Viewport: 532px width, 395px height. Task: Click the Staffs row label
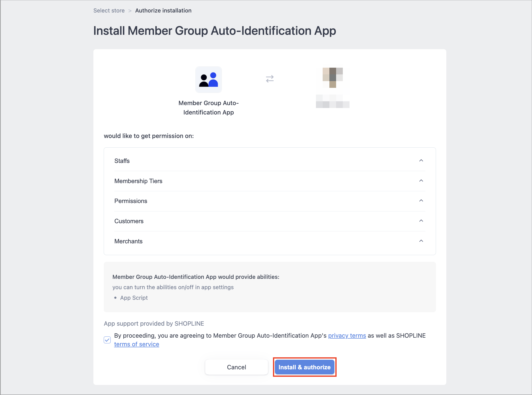(122, 161)
